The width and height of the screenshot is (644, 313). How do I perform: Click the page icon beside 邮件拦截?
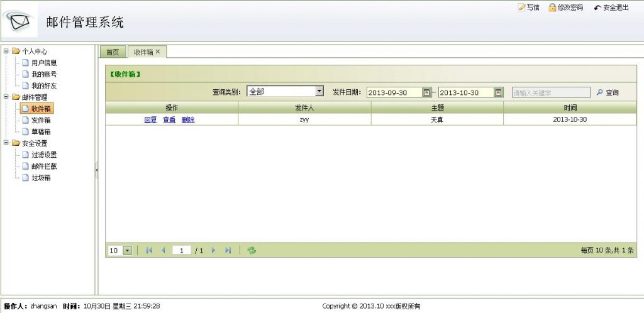click(25, 166)
